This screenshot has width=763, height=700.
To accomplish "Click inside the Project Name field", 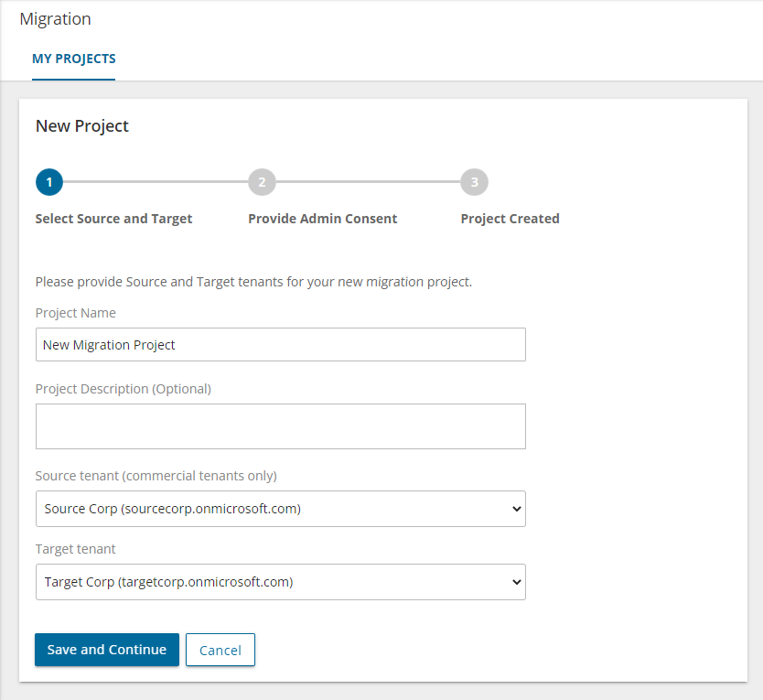I will [280, 345].
